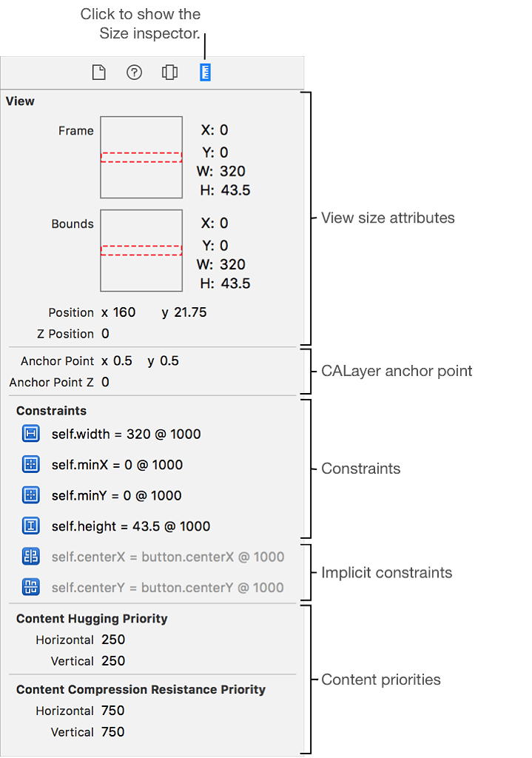Show the Size inspector ruler icon
This screenshot has height=758, width=532.
pos(206,73)
